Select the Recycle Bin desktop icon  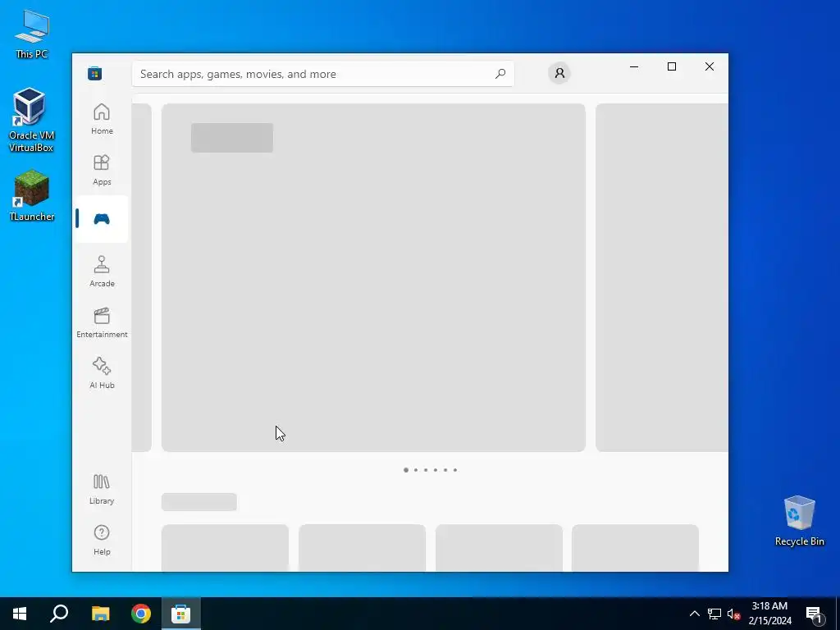(799, 520)
